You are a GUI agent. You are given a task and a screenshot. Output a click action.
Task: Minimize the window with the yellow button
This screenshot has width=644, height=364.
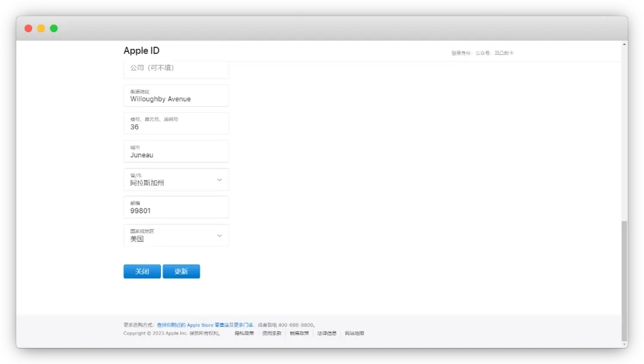point(41,29)
